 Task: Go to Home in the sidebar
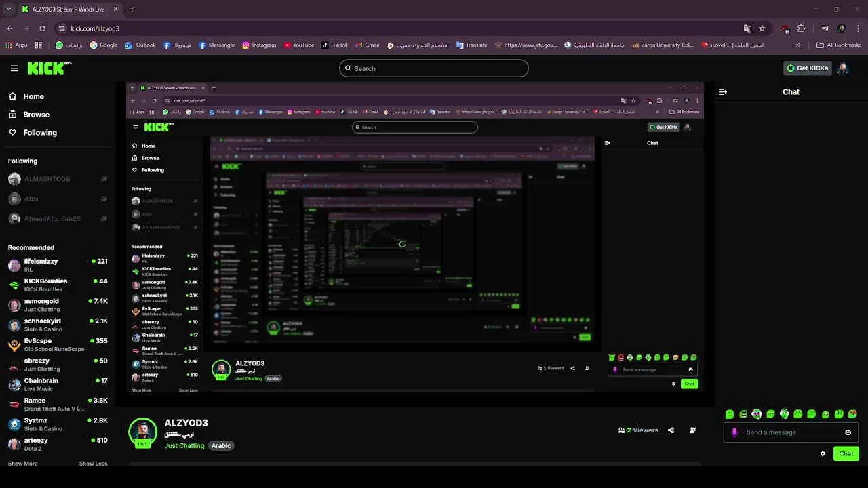point(26,96)
